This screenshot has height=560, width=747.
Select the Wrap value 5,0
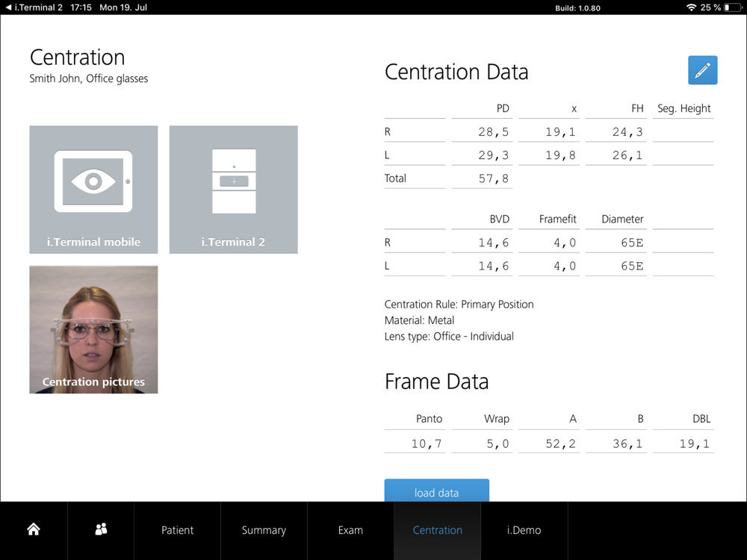498,444
